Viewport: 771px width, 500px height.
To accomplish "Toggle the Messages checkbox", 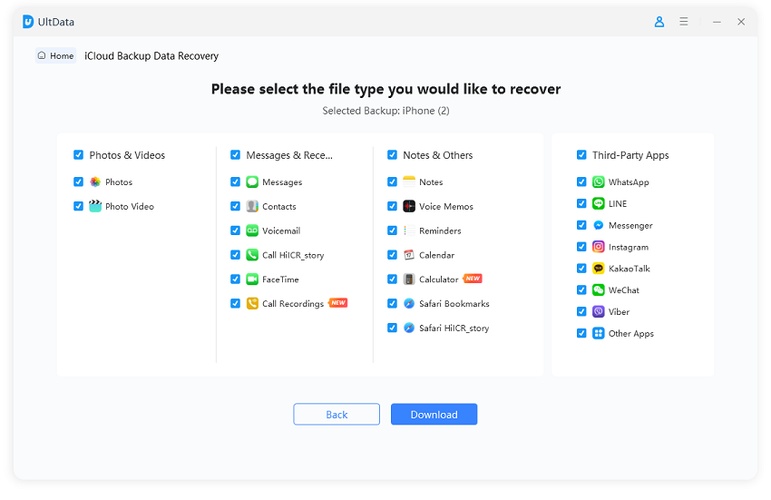I will tap(235, 182).
